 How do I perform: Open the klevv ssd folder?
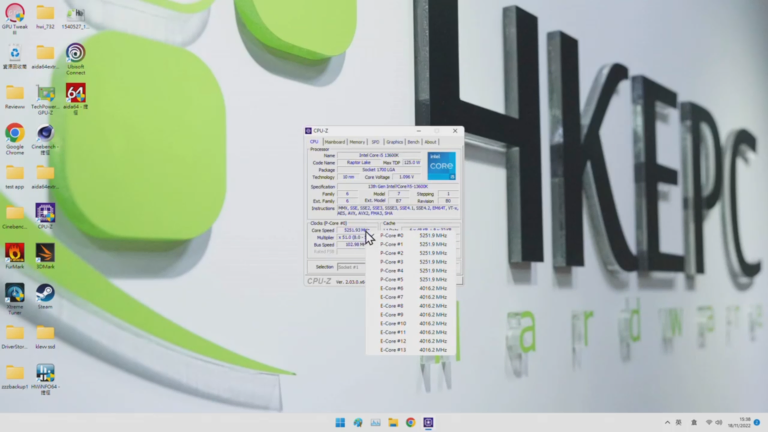45,337
